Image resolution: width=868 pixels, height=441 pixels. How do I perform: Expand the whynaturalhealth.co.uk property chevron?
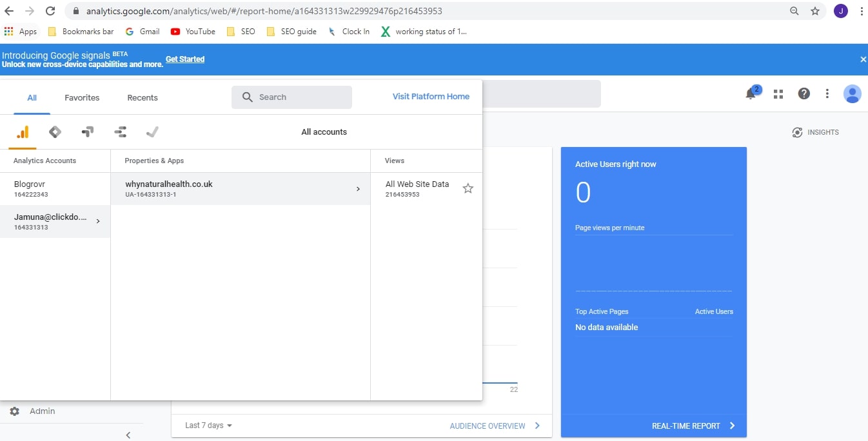click(359, 188)
